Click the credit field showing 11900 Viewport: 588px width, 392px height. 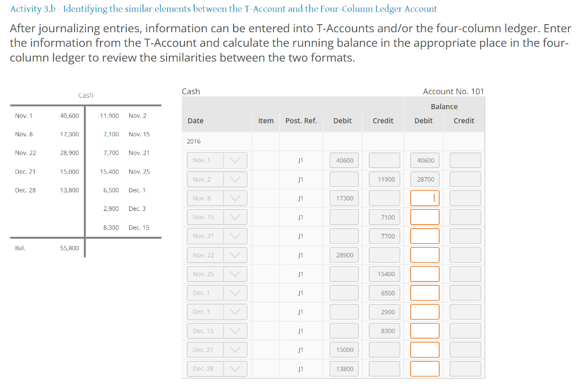pyautogui.click(x=384, y=179)
